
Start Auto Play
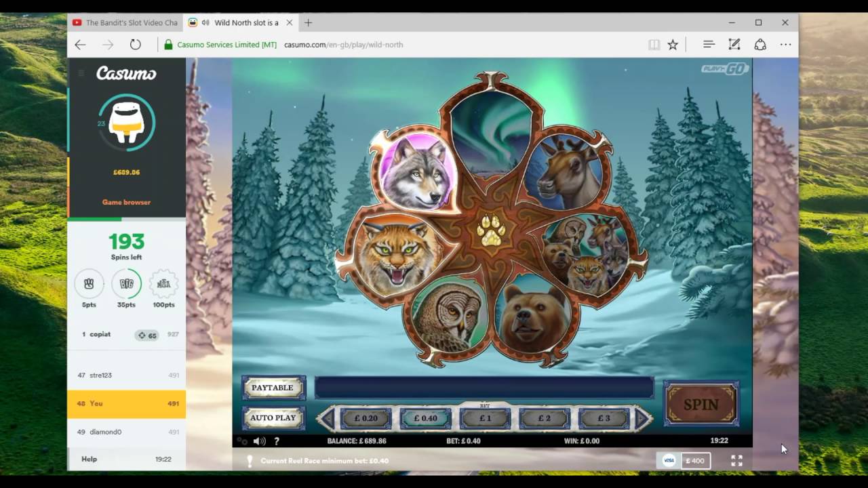click(273, 418)
